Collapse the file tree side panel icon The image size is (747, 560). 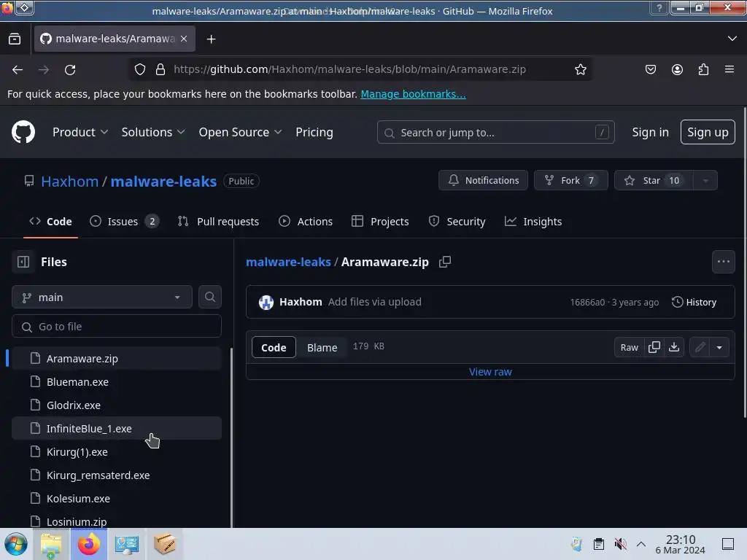[23, 262]
